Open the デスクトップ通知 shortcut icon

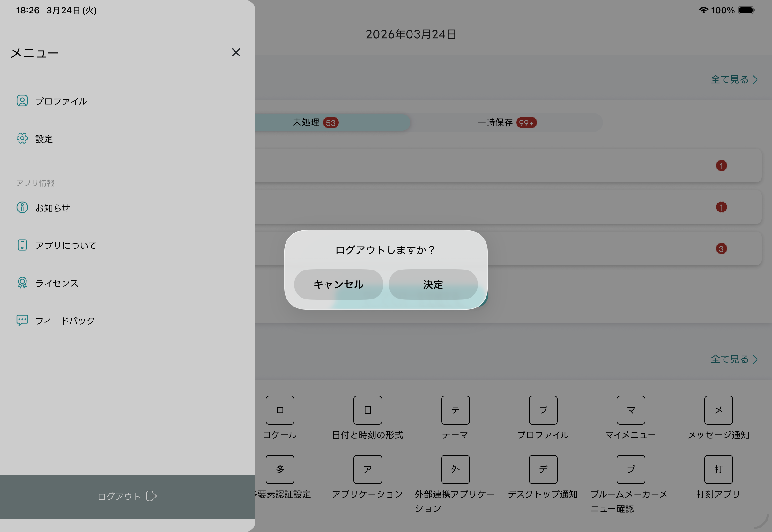click(x=543, y=469)
